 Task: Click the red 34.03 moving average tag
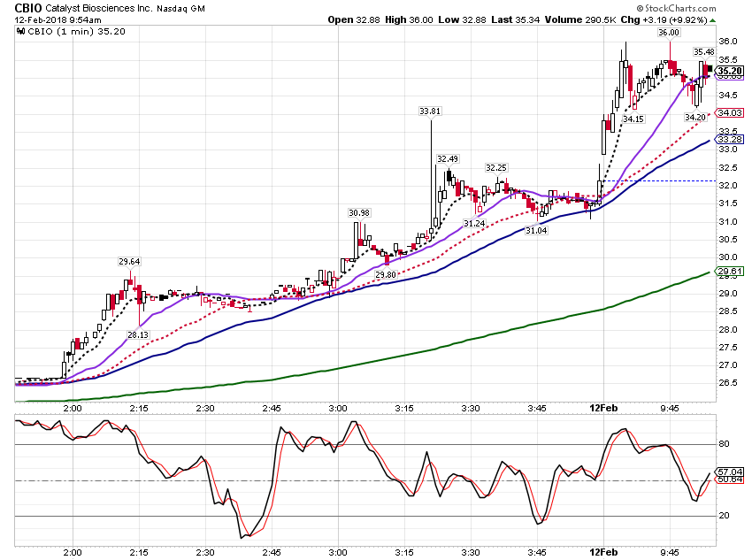click(730, 112)
